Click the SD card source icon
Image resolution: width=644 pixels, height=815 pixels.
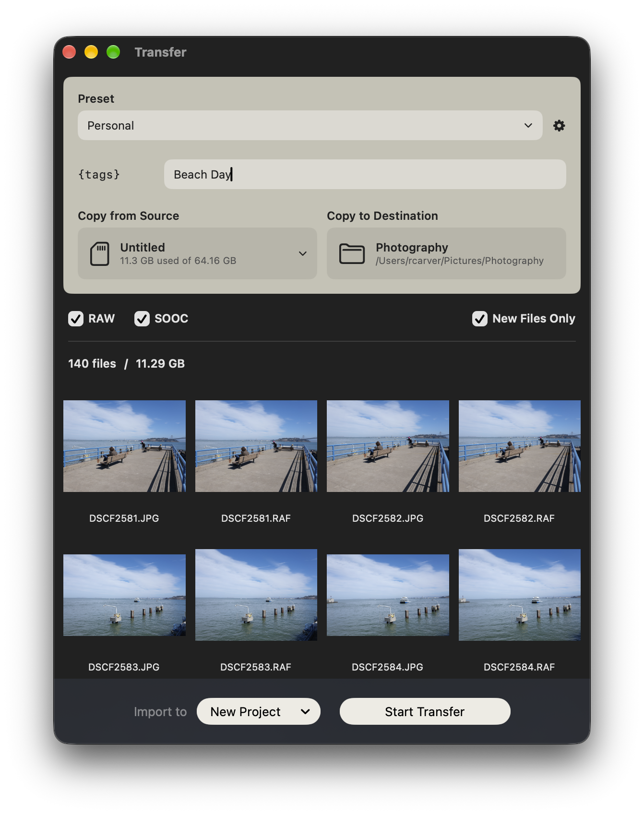click(100, 253)
